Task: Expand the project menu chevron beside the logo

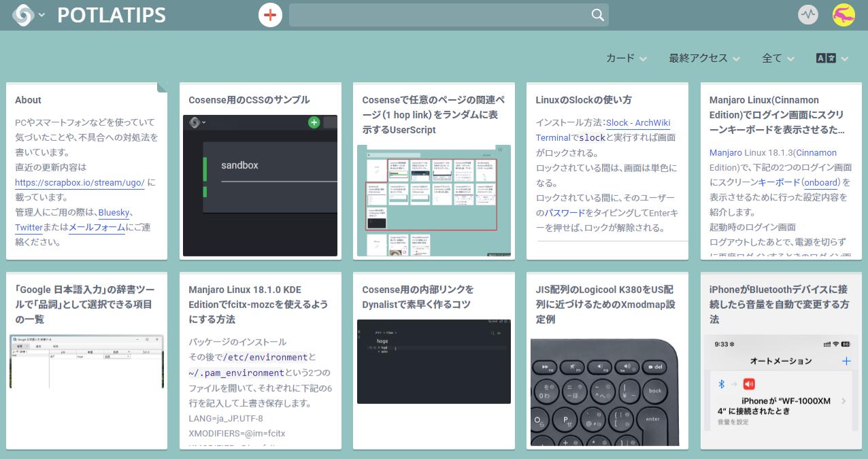Action: pos(41,15)
